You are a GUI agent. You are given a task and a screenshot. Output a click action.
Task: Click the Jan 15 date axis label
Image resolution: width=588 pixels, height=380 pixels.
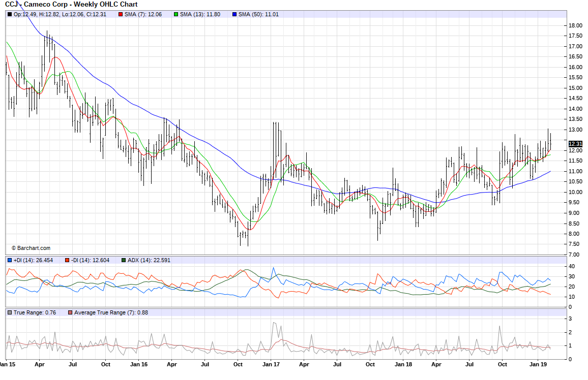pos(7,364)
